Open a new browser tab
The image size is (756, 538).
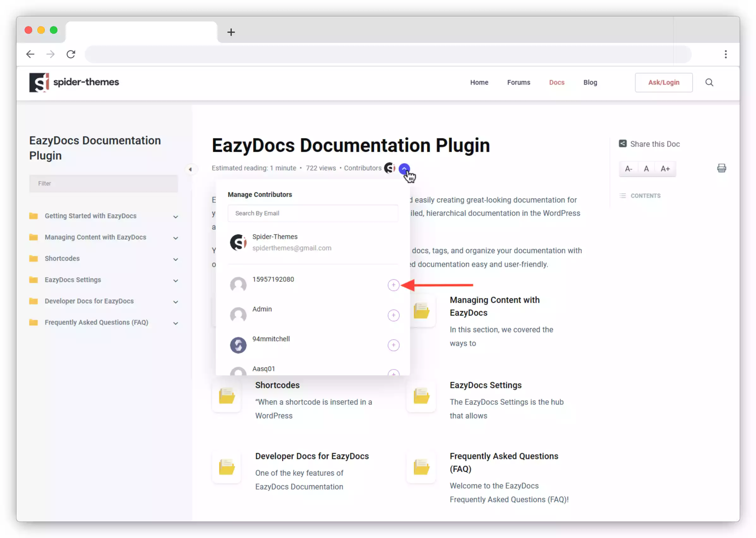pos(231,32)
